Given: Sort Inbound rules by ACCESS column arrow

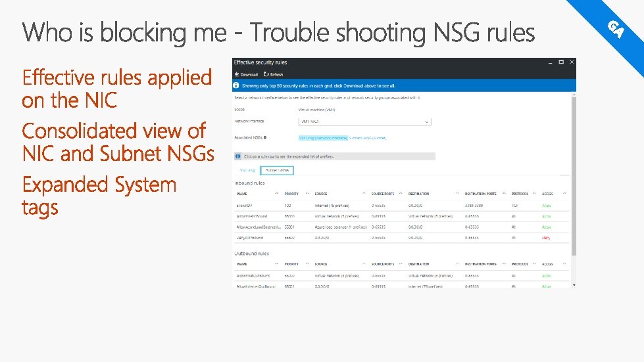Looking at the screenshot, I should (x=564, y=194).
